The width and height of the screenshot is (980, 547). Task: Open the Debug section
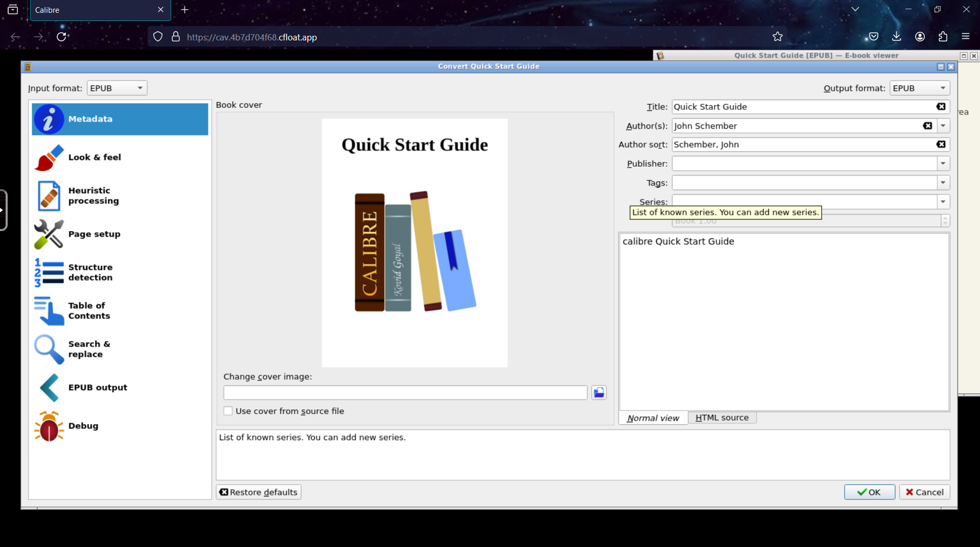120,426
